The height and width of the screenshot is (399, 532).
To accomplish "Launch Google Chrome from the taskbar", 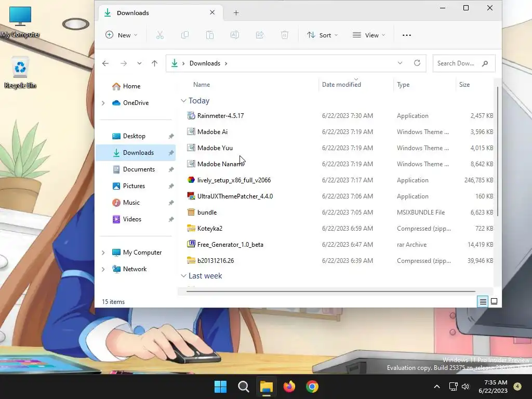I will (x=312, y=387).
